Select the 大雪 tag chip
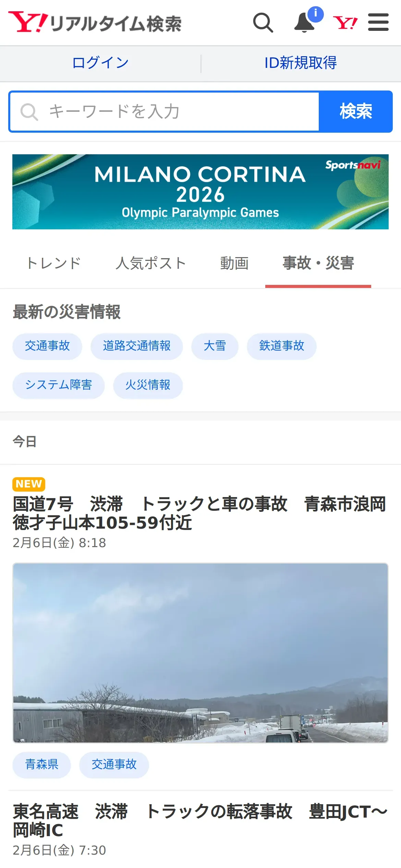401x868 pixels. tap(215, 346)
